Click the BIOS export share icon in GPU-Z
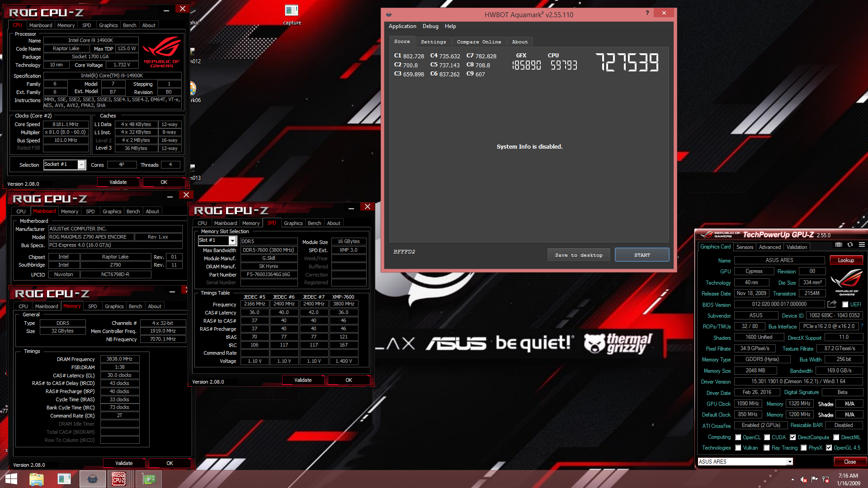 tap(832, 304)
